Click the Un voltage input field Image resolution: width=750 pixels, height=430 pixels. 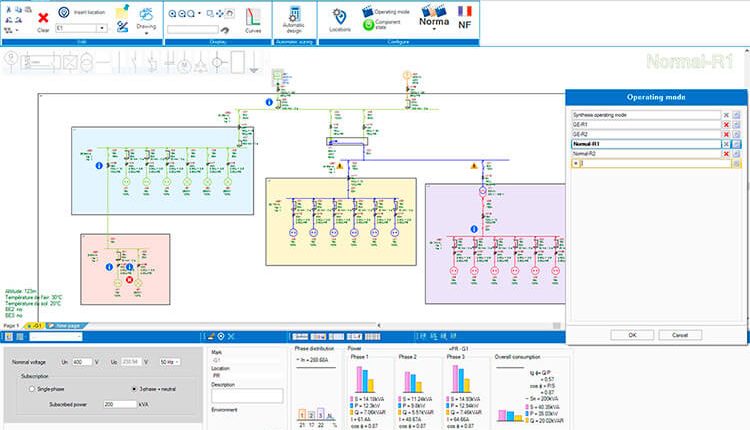pos(82,362)
